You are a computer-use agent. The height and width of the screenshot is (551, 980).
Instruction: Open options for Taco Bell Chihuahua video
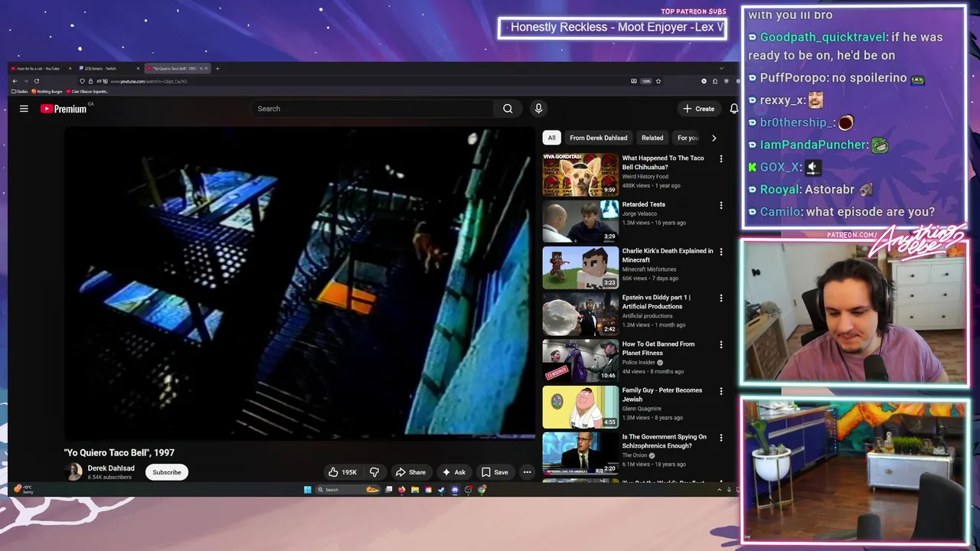click(x=720, y=158)
